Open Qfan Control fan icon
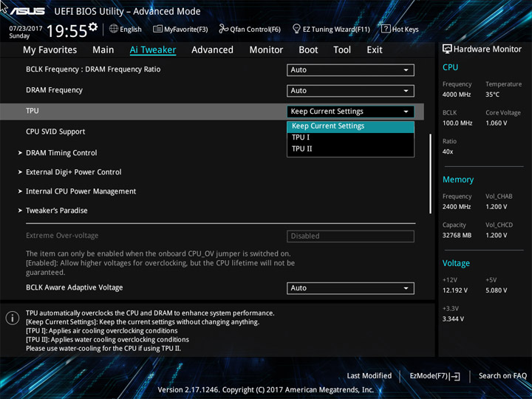The image size is (532, 399). 223,29
